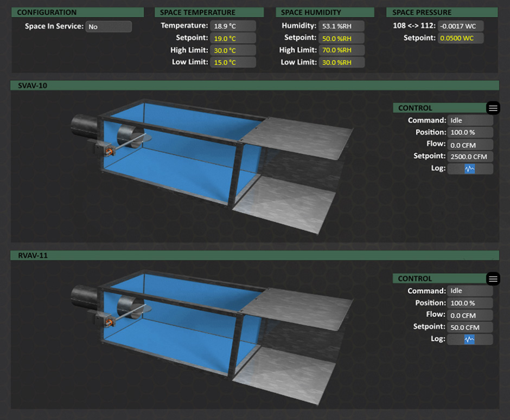
Task: Click the SPACE TEMPERATURE panel header
Action: click(209, 12)
